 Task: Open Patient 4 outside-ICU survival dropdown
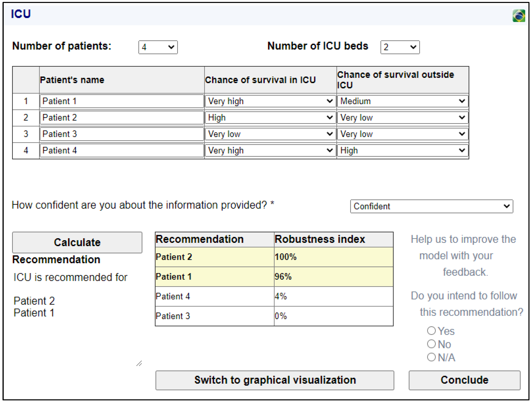403,150
